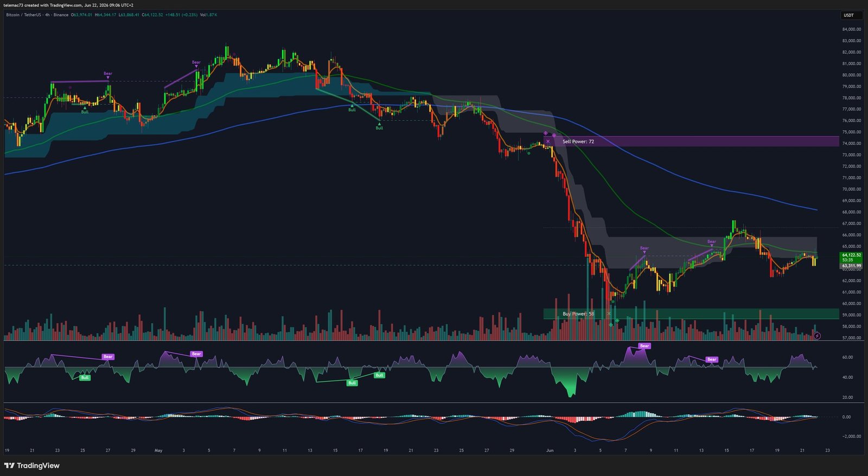
Task: Click the 53:35 bar countdown timer
Action: pos(847,260)
